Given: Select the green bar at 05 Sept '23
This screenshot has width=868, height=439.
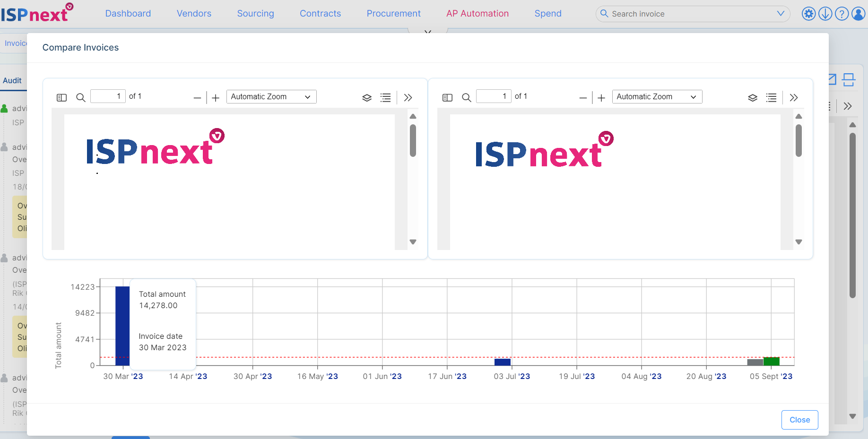Looking at the screenshot, I should pos(772,362).
